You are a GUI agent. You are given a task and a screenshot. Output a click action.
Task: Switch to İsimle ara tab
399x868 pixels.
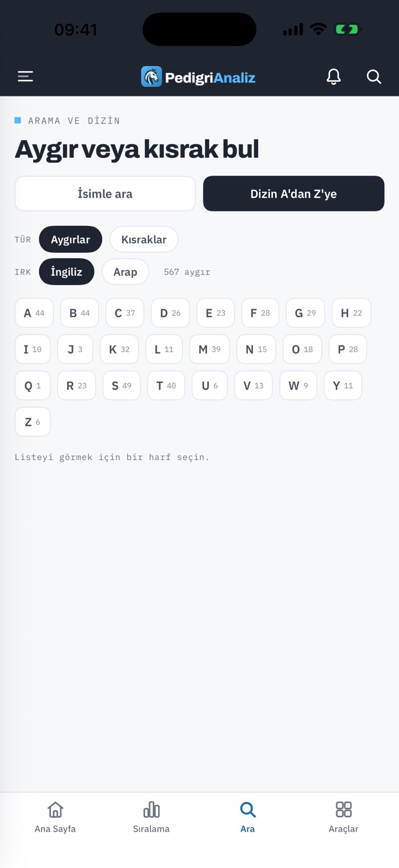pos(105,194)
